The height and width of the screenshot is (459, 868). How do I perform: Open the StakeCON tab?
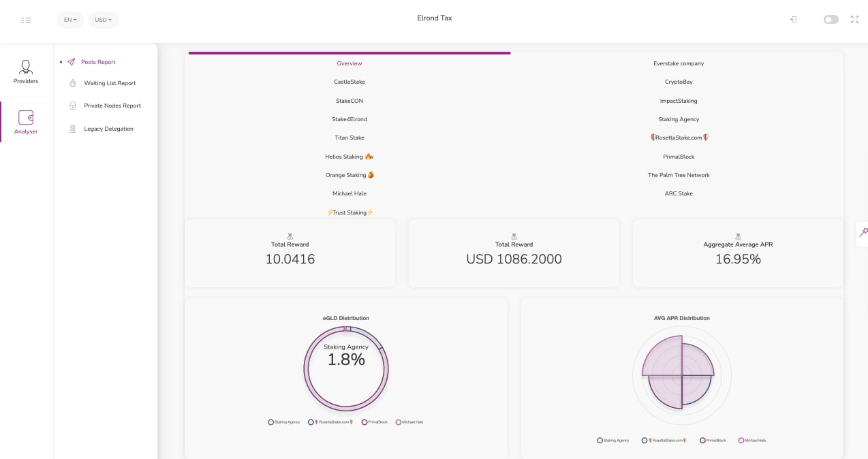[350, 101]
